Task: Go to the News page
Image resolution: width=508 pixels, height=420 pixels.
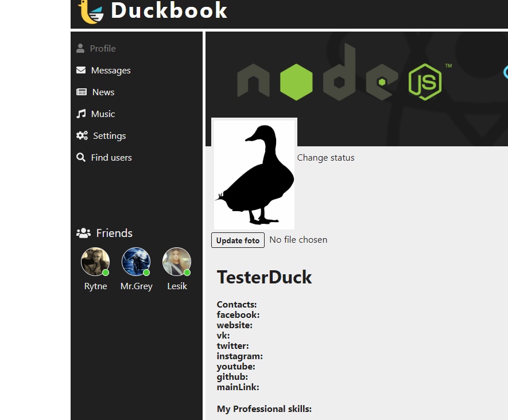Action: tap(103, 92)
